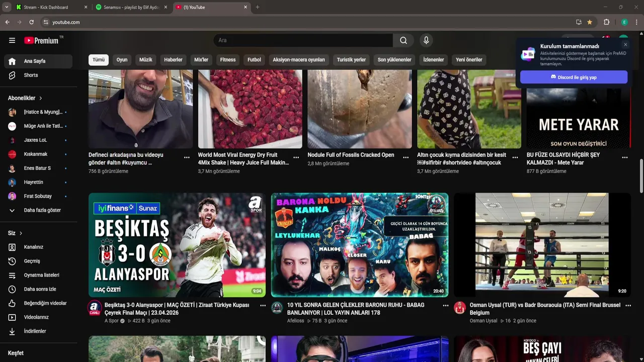Select the Tümü filter chip
Screen dimensions: 644x362
99,59
